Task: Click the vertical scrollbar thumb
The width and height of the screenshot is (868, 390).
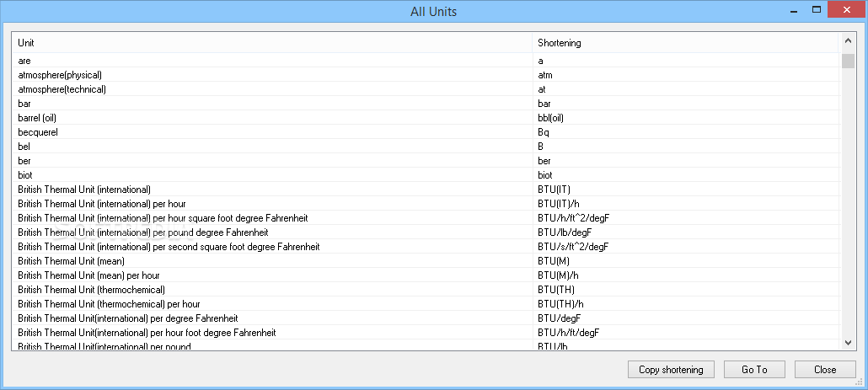Action: click(x=848, y=61)
